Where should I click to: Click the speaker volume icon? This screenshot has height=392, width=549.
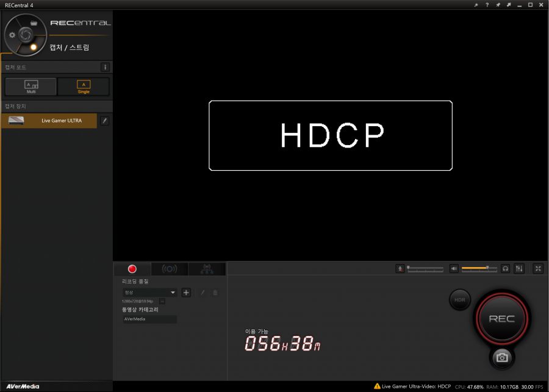453,268
